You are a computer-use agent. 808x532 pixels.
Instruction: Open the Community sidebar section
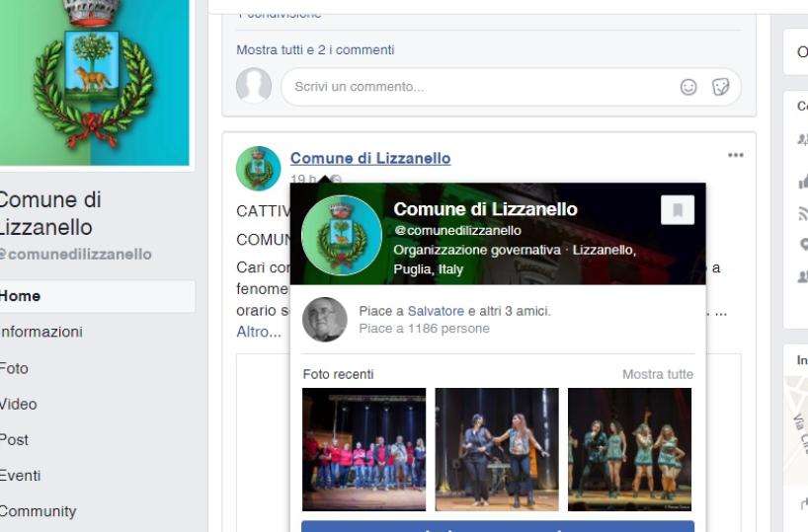pyautogui.click(x=39, y=511)
